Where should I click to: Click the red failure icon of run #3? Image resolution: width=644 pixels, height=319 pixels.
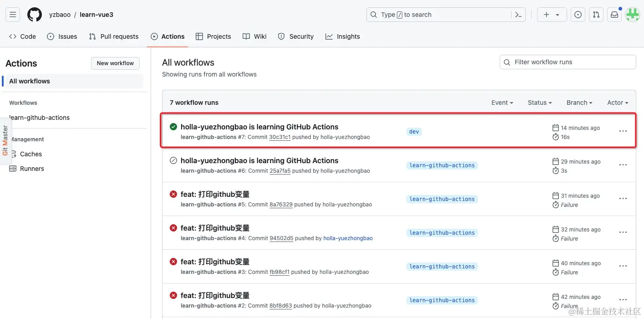(x=173, y=262)
